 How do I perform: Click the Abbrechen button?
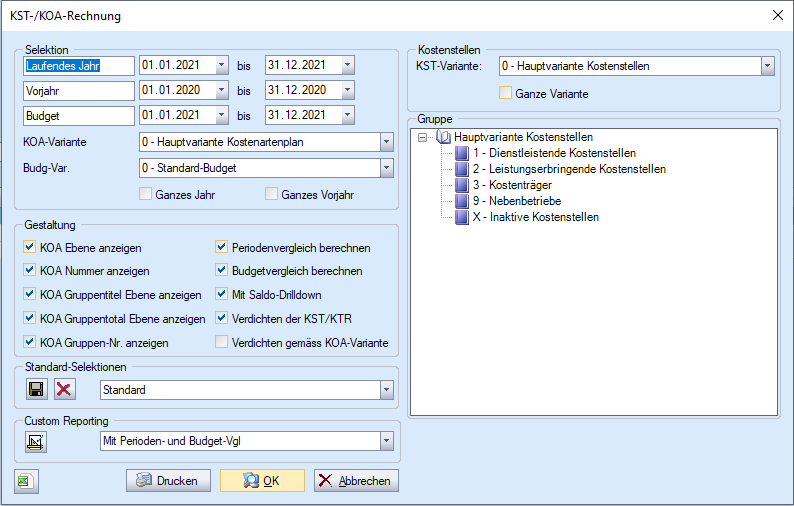pos(357,481)
